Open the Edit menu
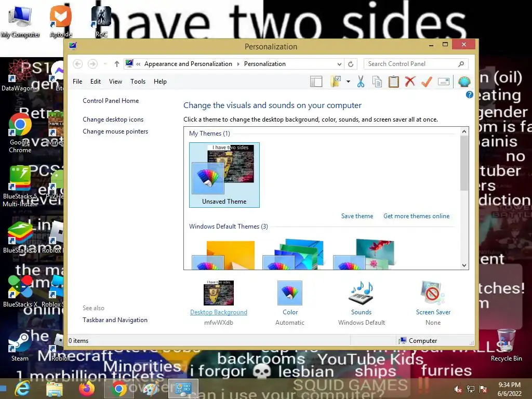 click(96, 82)
